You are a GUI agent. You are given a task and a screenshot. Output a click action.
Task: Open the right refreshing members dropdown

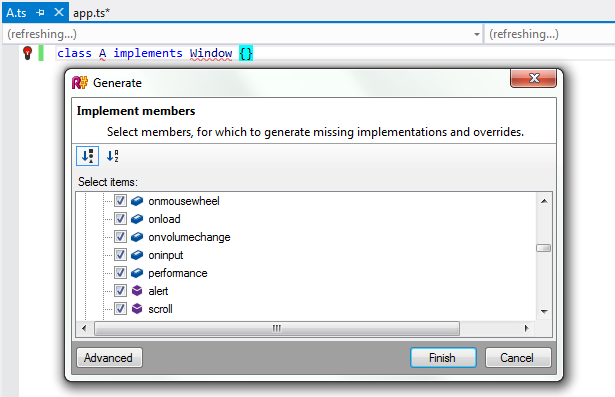coord(549,34)
